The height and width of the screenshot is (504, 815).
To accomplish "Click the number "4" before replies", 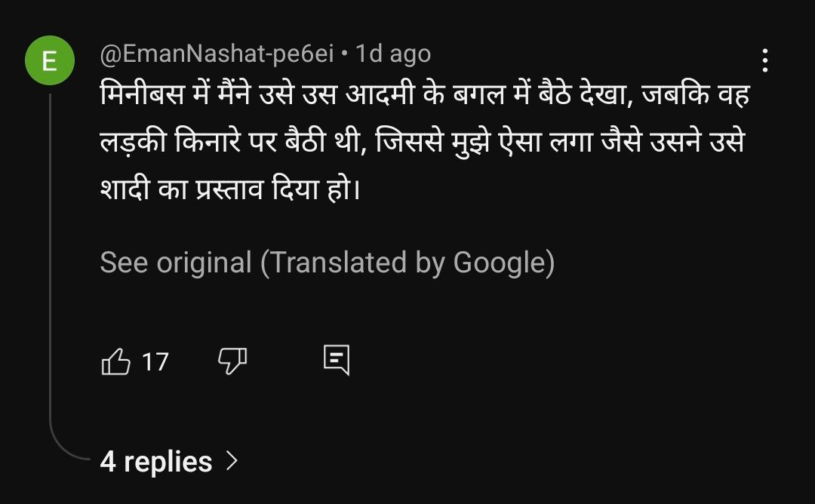I will [x=108, y=462].
